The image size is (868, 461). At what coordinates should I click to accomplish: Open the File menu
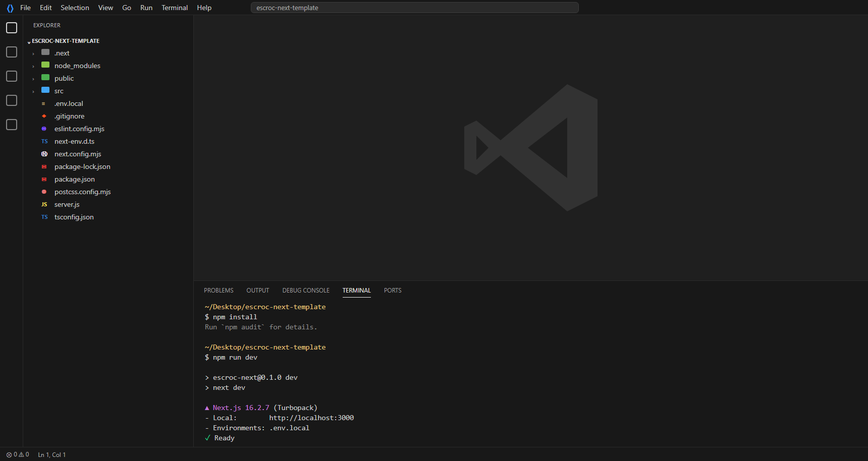click(x=25, y=8)
